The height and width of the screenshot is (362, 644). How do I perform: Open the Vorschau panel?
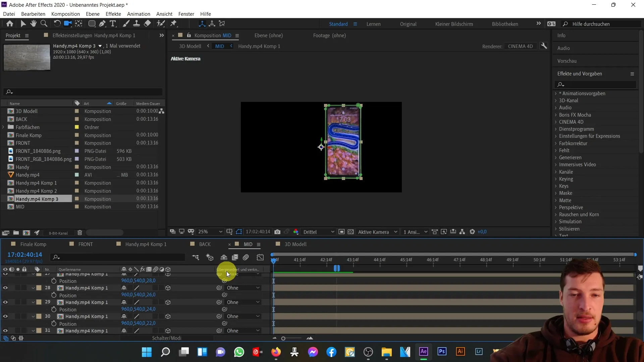tap(567, 61)
